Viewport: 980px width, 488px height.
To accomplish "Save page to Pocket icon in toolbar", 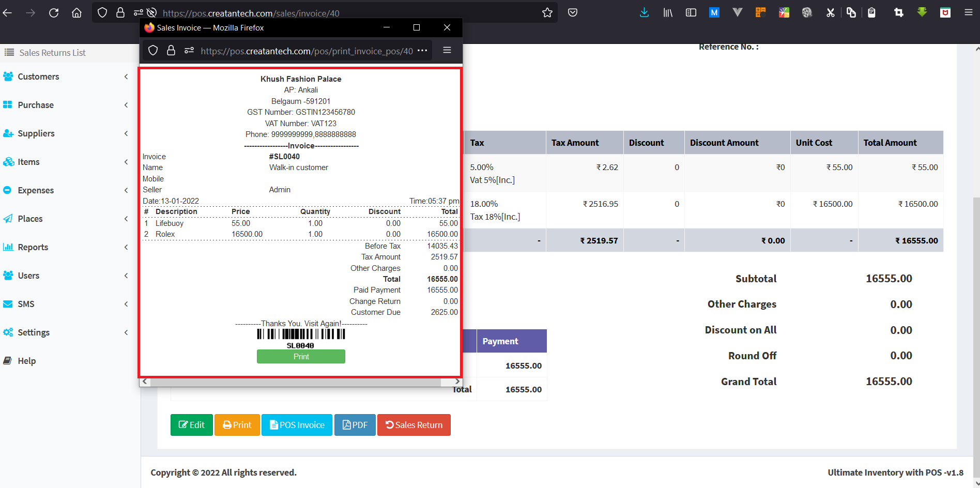I will (573, 13).
